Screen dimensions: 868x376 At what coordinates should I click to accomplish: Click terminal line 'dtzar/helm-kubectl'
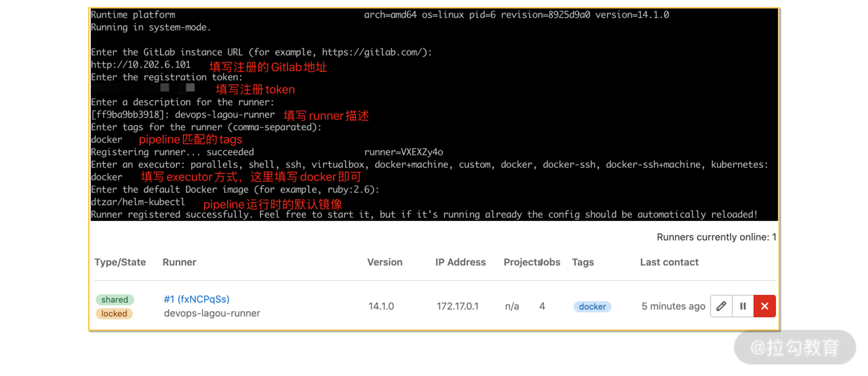point(138,202)
